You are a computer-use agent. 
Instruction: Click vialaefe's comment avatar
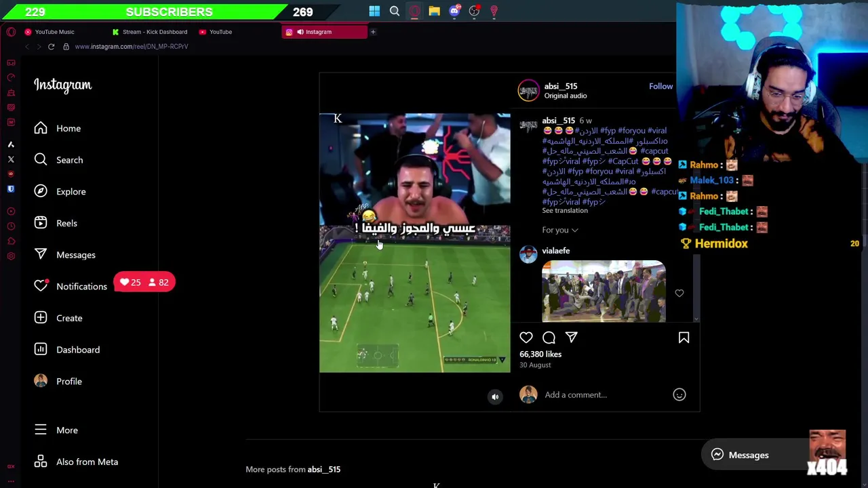528,254
